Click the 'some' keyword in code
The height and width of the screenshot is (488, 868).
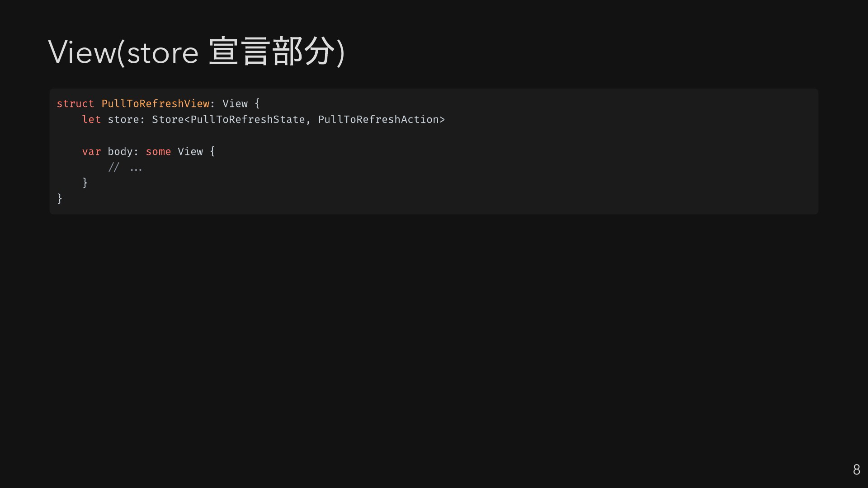(158, 151)
